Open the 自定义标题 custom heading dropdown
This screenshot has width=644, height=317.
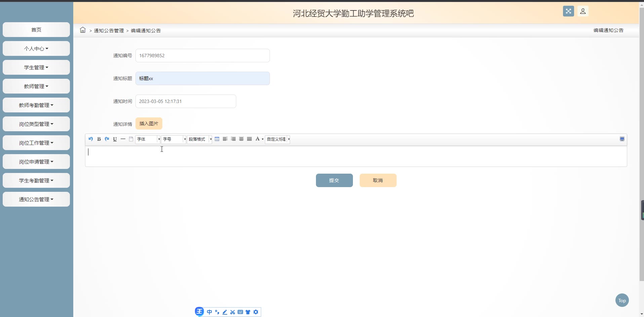point(278,139)
